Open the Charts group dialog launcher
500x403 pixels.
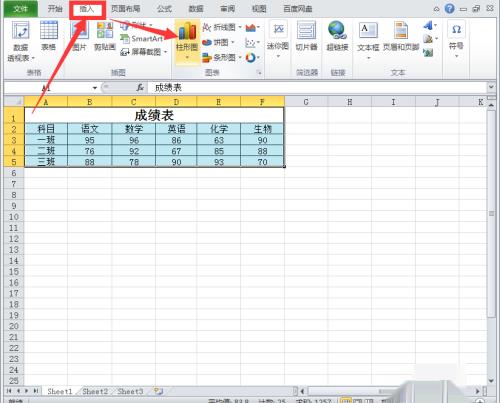pyautogui.click(x=259, y=73)
